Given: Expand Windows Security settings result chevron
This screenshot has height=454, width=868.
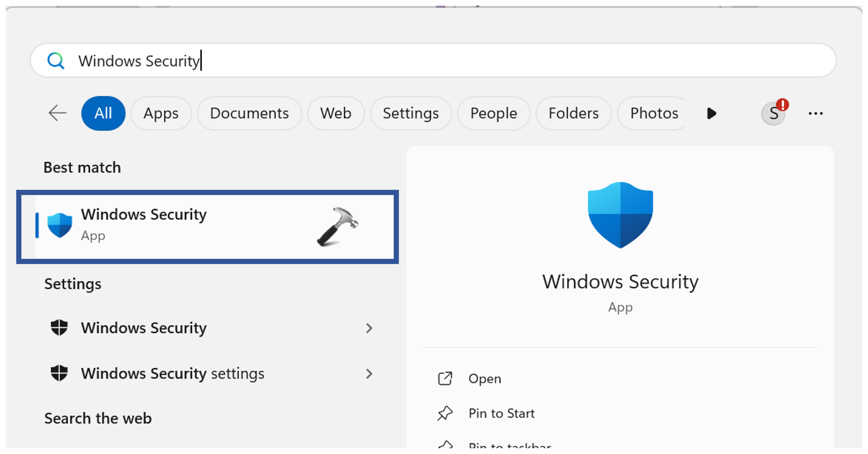Looking at the screenshot, I should tap(369, 373).
